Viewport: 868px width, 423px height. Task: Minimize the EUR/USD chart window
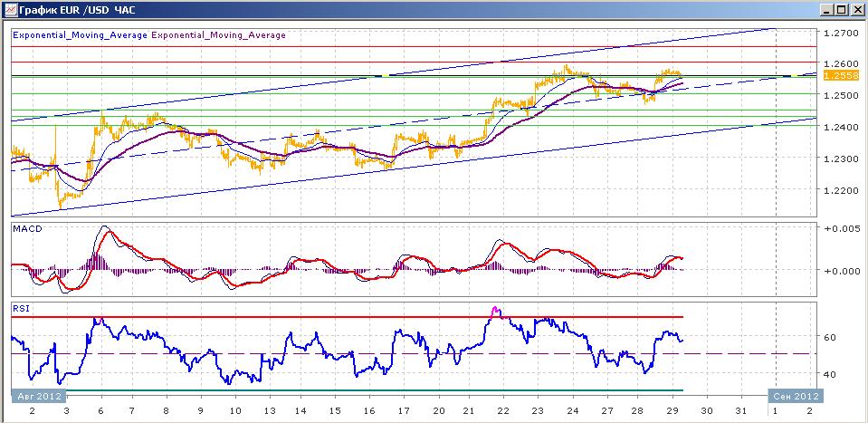[x=827, y=9]
